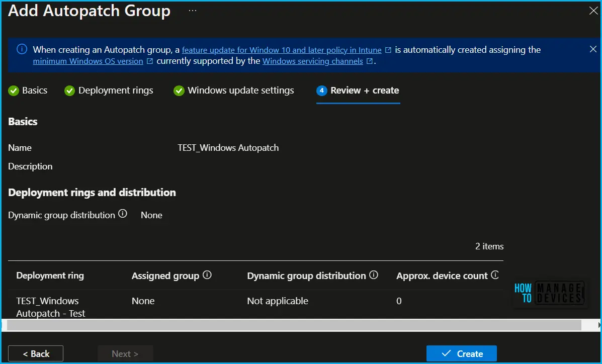Open the feature update policy in Intune link
This screenshot has height=364, width=602.
coord(282,50)
